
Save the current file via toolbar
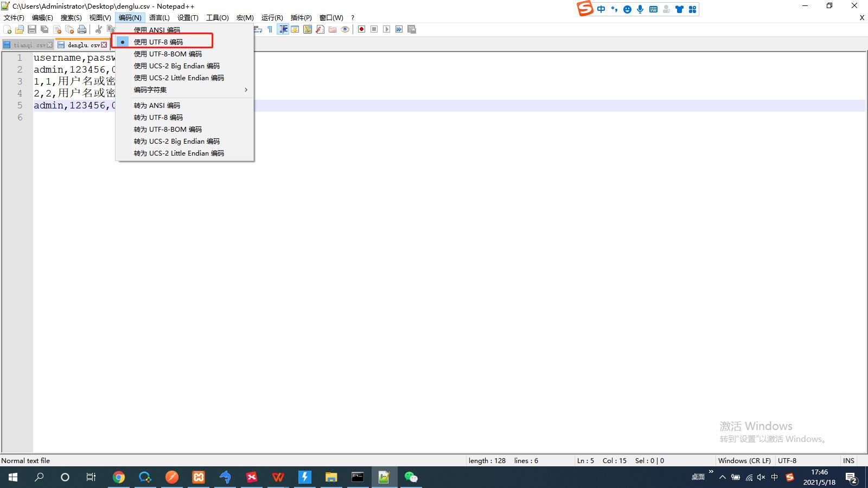click(32, 29)
